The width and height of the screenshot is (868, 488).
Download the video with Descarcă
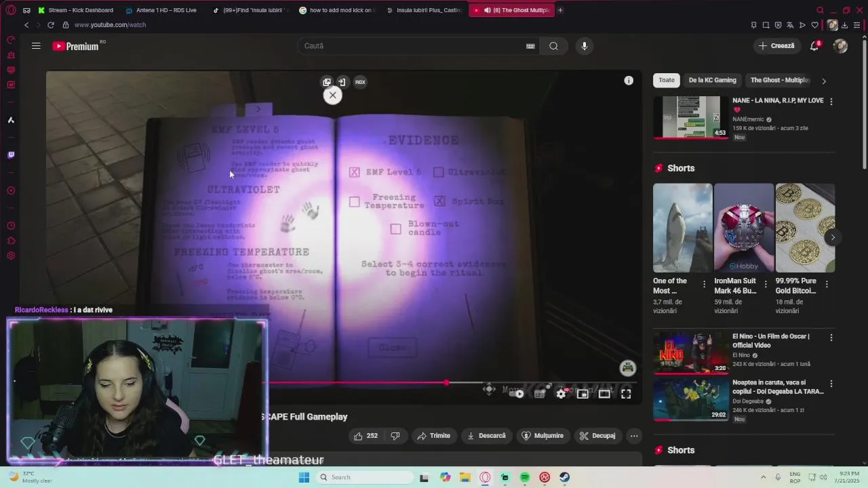click(x=487, y=436)
